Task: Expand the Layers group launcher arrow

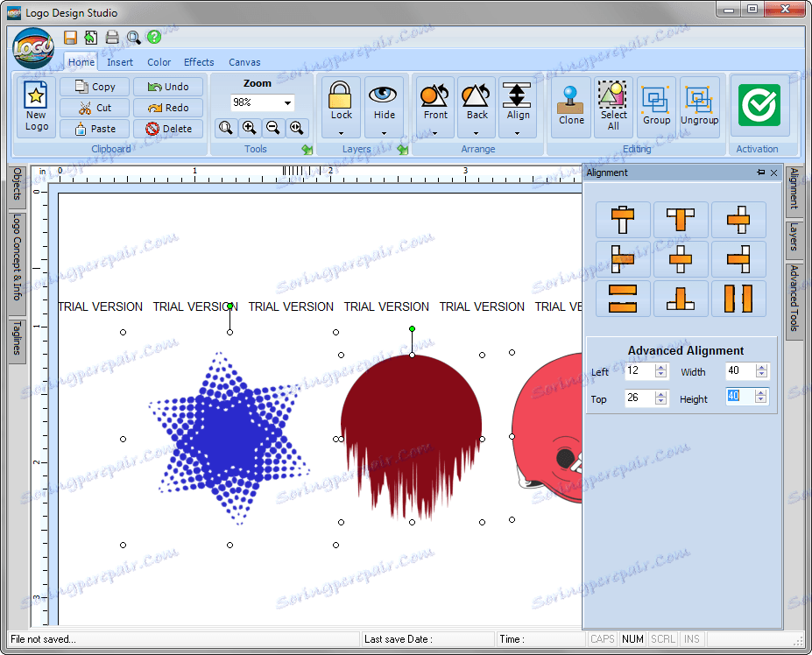Action: point(402,150)
